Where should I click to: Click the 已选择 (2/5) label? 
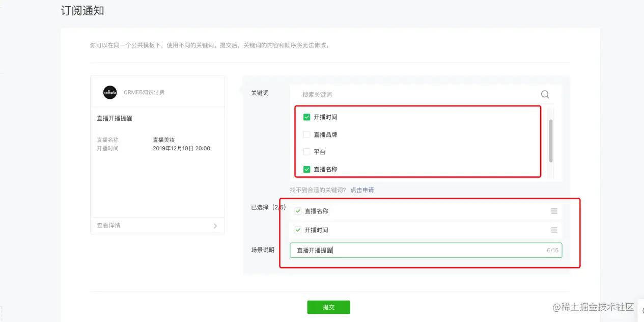[x=268, y=207]
